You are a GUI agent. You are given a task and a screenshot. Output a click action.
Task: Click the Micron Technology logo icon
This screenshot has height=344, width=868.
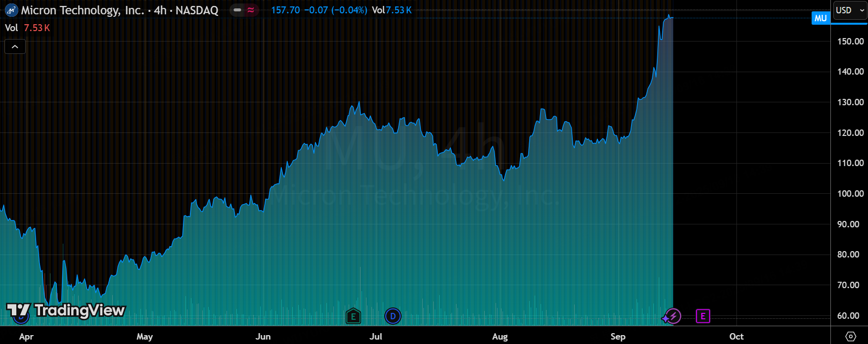click(11, 10)
